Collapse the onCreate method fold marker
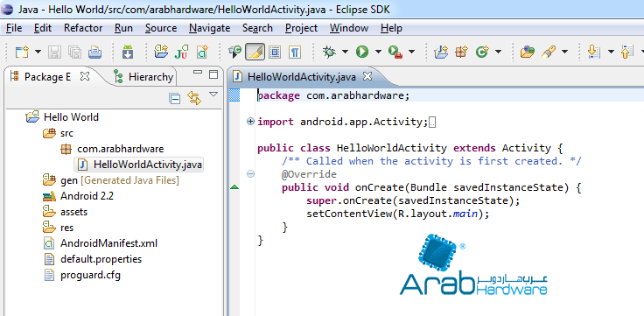Viewport: 644px width, 316px height. [250, 174]
